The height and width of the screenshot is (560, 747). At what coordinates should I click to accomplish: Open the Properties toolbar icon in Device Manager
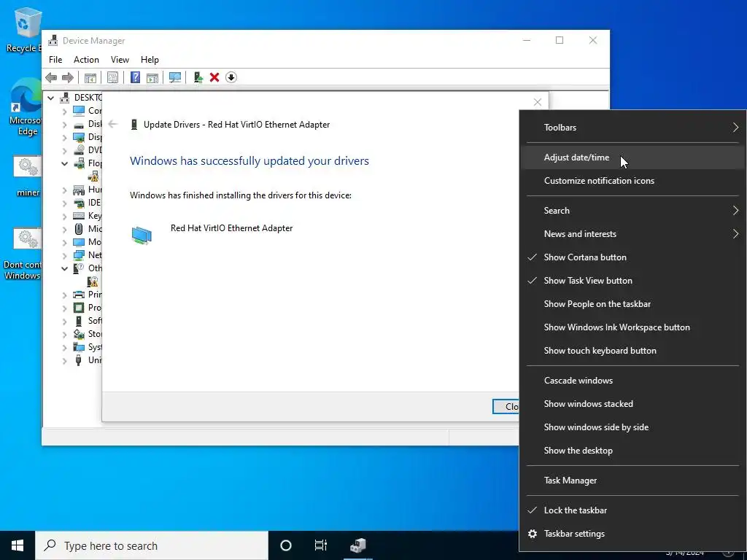112,77
